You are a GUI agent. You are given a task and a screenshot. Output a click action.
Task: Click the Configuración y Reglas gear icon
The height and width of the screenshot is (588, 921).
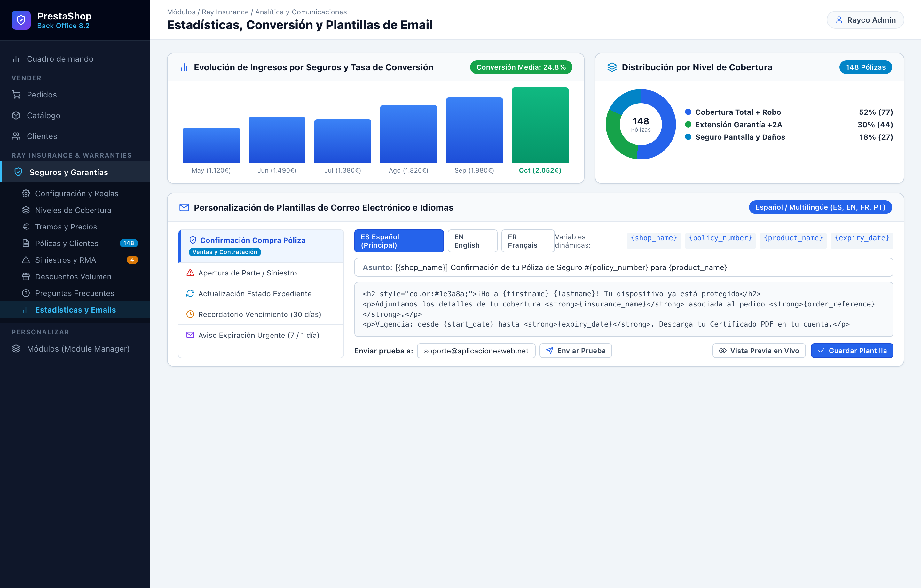26,193
